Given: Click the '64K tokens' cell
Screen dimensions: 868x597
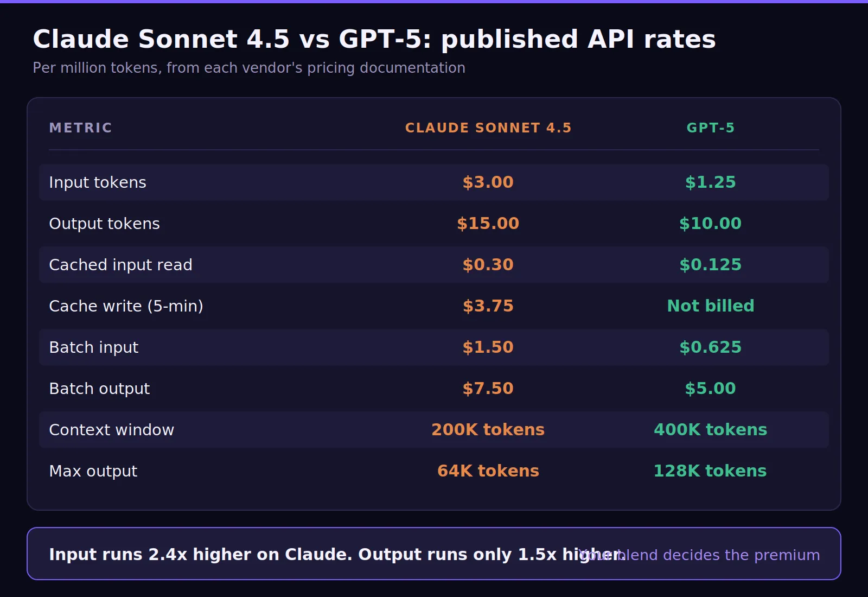Looking at the screenshot, I should 488,471.
